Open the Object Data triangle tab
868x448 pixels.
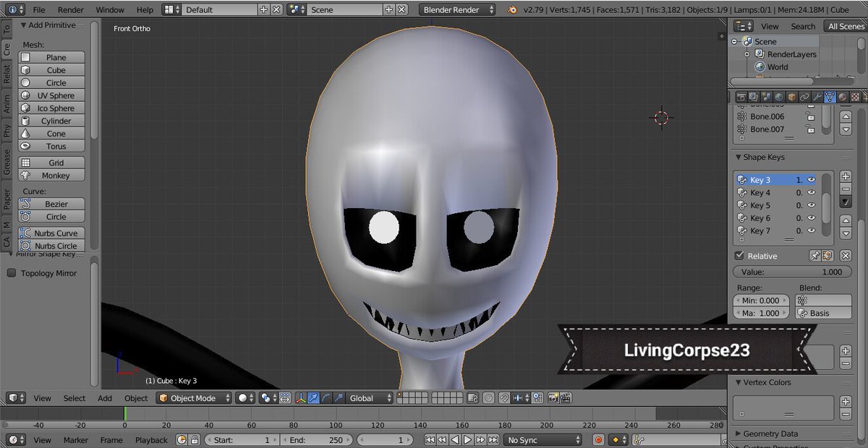click(x=830, y=96)
